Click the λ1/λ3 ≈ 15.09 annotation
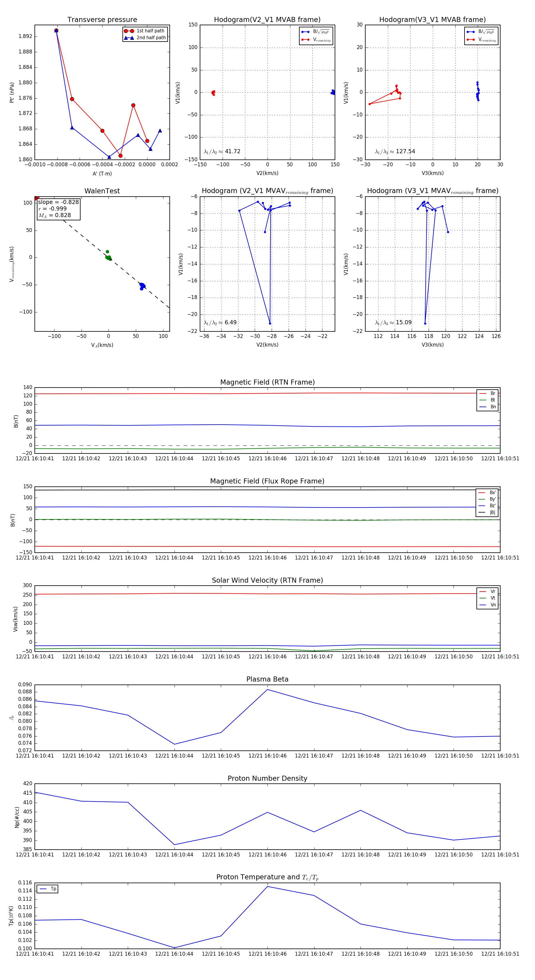This screenshot has height=980, width=535. click(393, 323)
